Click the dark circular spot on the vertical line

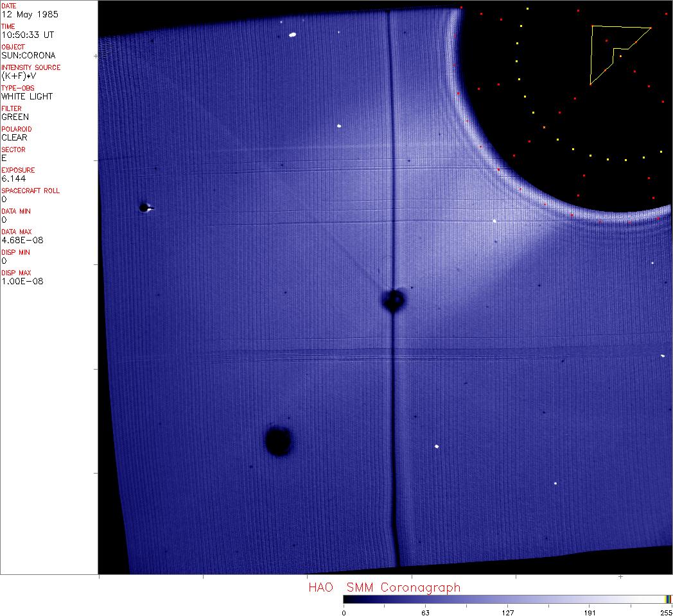[x=393, y=300]
